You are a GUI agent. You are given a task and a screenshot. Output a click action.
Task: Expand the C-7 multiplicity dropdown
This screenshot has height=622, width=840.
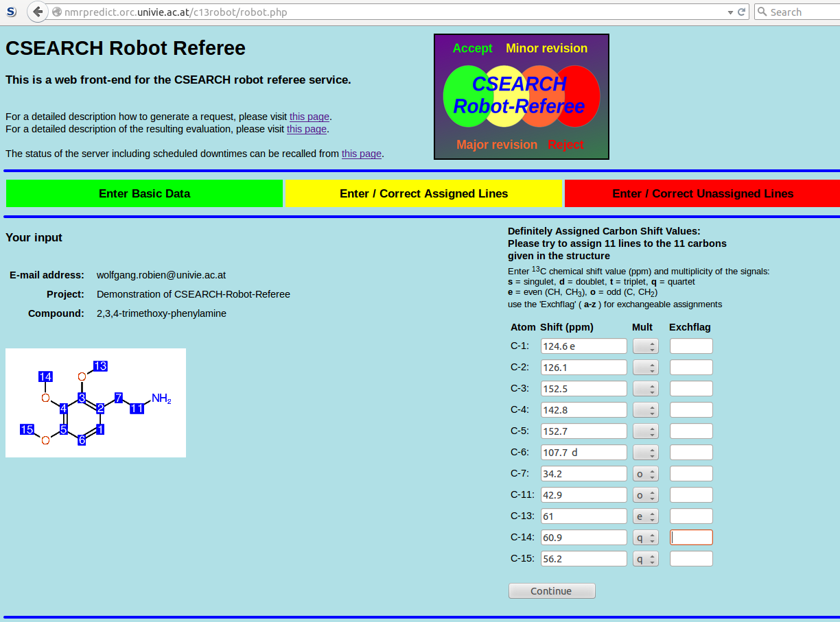pos(645,474)
